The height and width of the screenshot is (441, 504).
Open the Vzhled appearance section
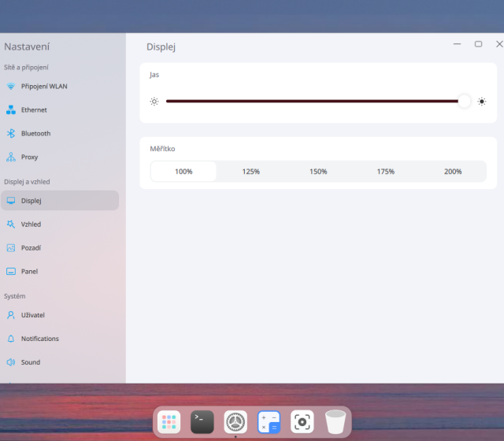pos(31,224)
